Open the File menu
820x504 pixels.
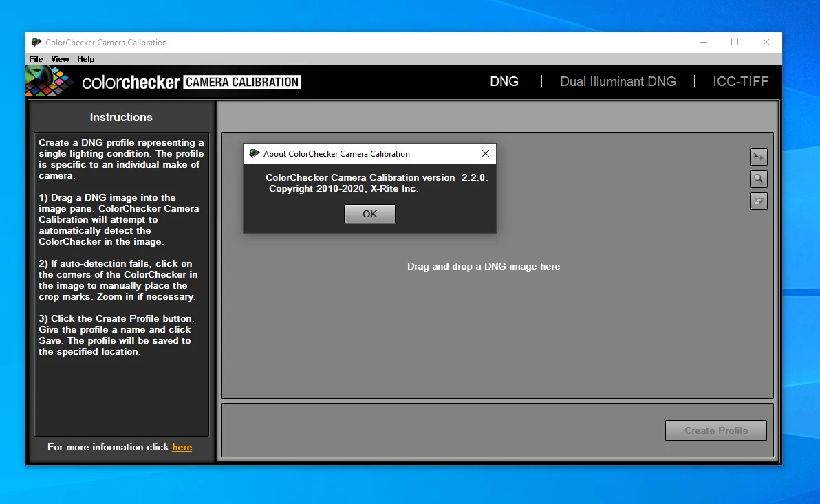pos(36,59)
